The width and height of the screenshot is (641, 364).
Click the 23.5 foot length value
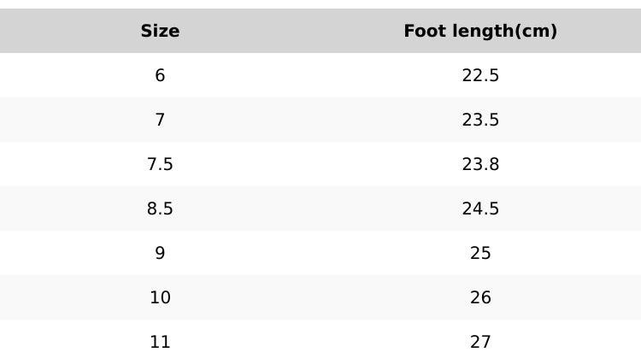[480, 120]
